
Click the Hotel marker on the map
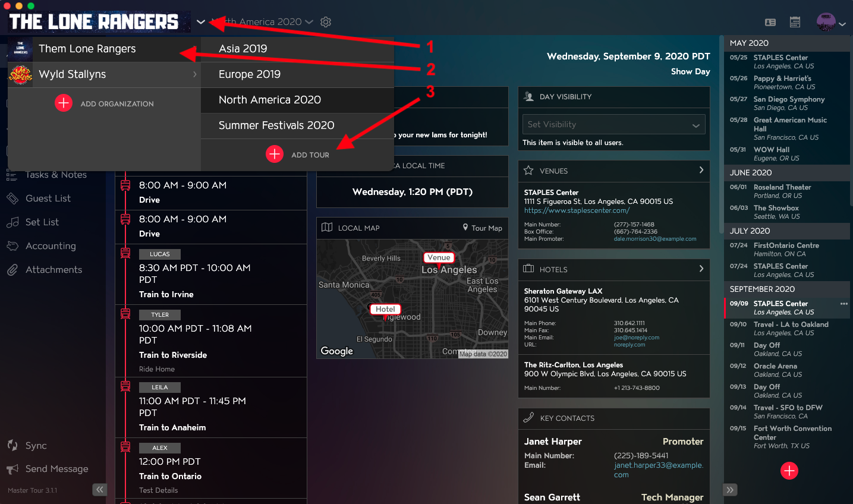(x=385, y=309)
